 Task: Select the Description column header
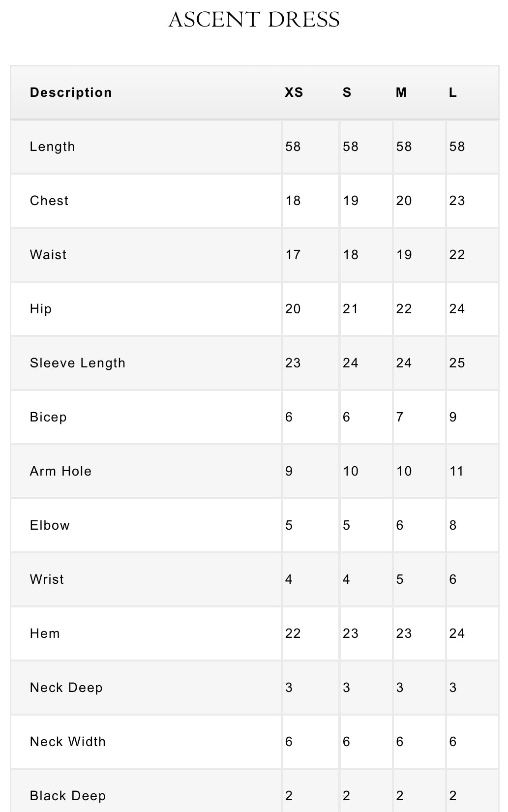(71, 92)
